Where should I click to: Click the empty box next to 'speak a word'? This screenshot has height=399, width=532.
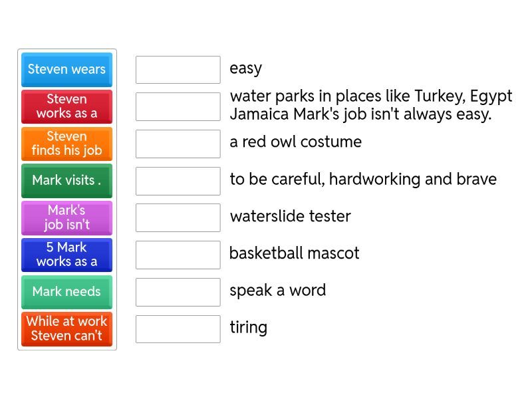[178, 292]
